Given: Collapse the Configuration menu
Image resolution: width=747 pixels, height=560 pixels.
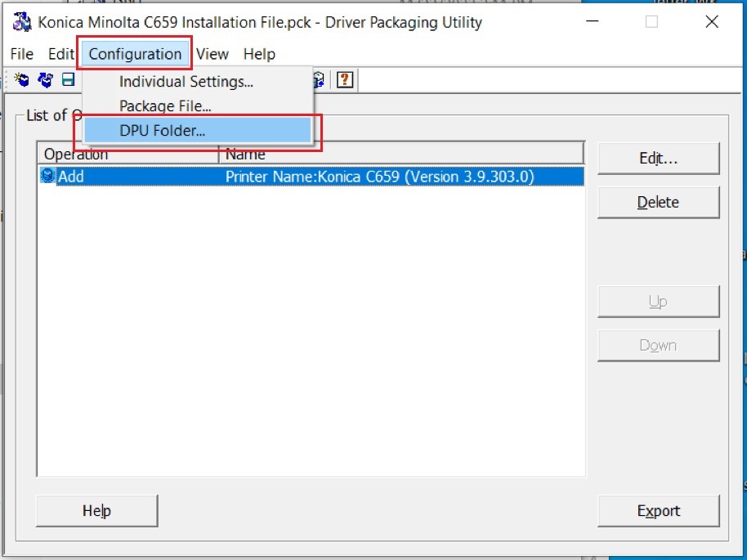Looking at the screenshot, I should (x=135, y=54).
